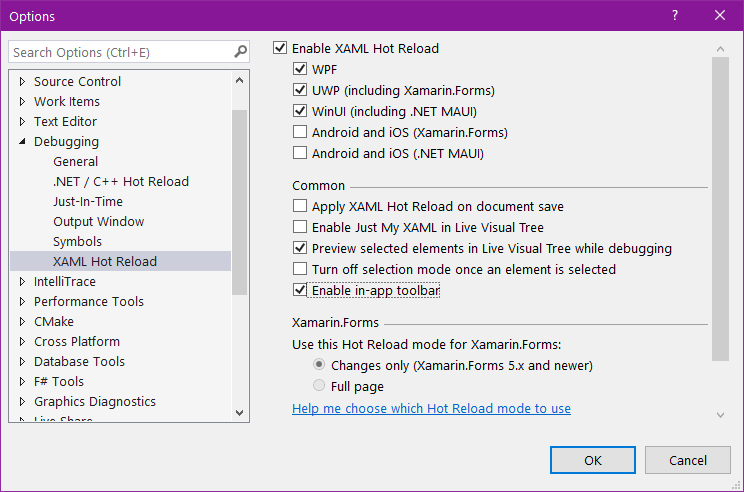Click tree list scroll up arrow

click(x=240, y=80)
